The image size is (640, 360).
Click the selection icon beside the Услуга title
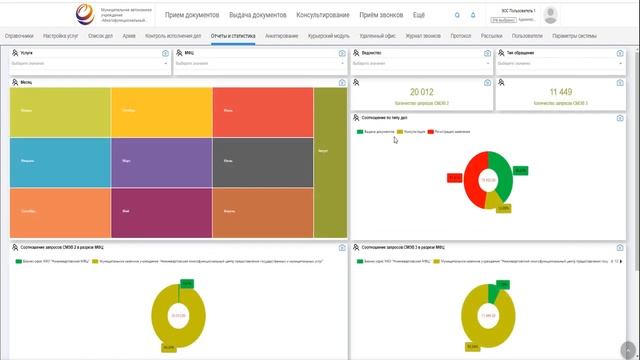coord(15,53)
